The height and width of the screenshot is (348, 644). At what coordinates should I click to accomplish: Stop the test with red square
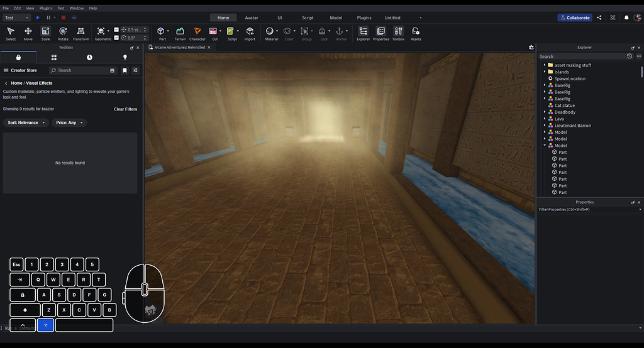64,18
